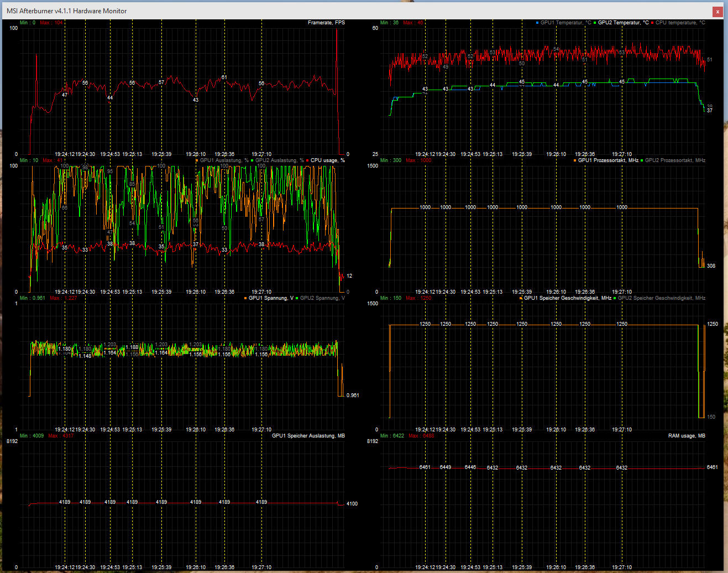This screenshot has height=573, width=728.
Task: Click current core clock value 308
Action: pyautogui.click(x=711, y=266)
